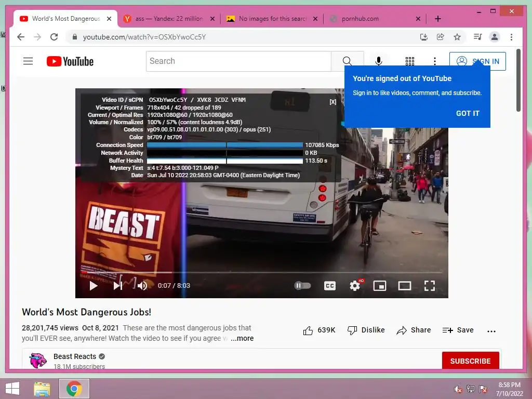Open Chrome three-dot menu
Viewport: 532px width, 399px height.
coord(511,37)
